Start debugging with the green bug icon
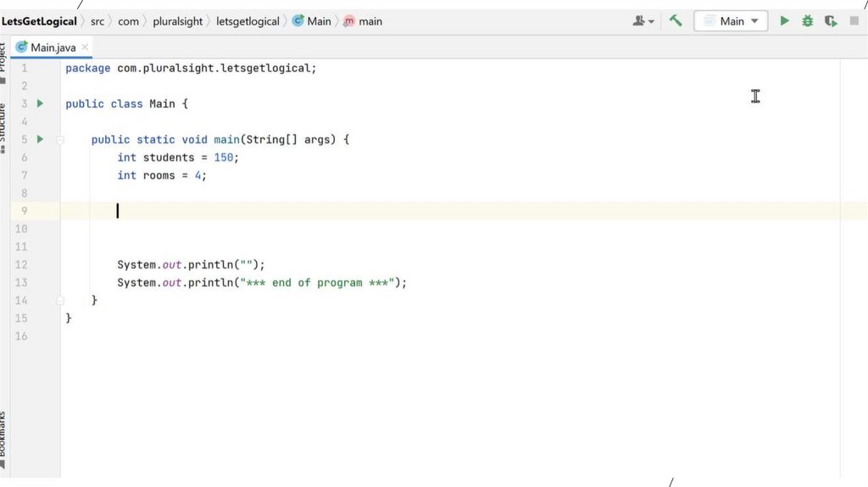Screen dimensions: 868x487 (x=808, y=21)
